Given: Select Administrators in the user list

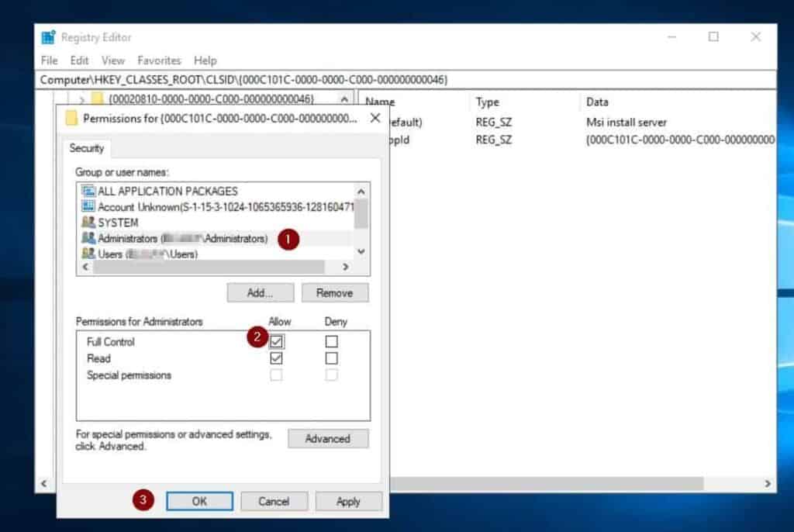Looking at the screenshot, I should pos(174,238).
